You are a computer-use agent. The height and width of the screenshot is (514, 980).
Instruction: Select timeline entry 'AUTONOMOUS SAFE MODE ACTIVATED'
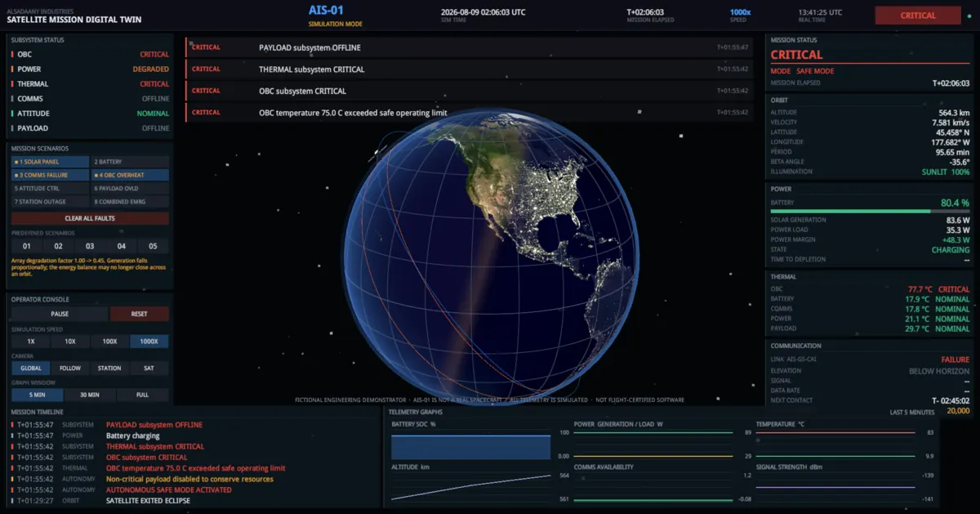169,489
